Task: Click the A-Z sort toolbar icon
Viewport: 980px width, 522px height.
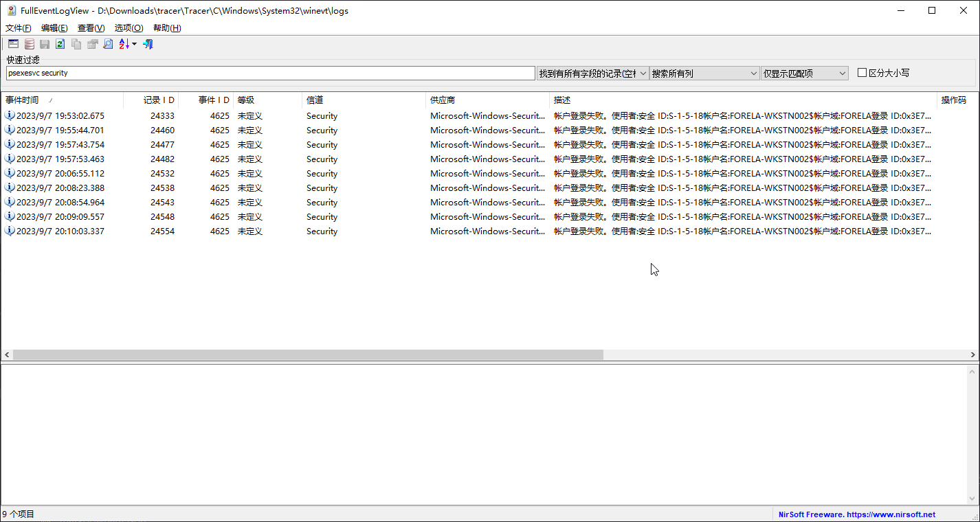Action: 124,44
